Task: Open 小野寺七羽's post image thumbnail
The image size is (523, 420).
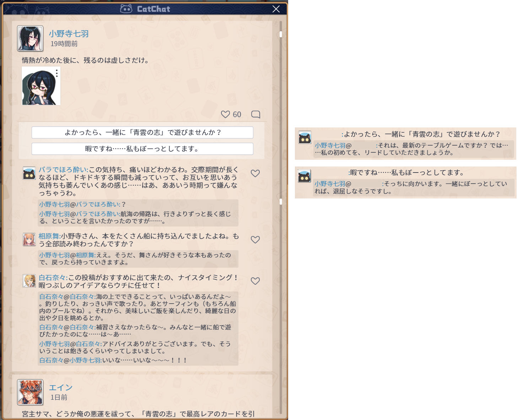Action: (41, 87)
